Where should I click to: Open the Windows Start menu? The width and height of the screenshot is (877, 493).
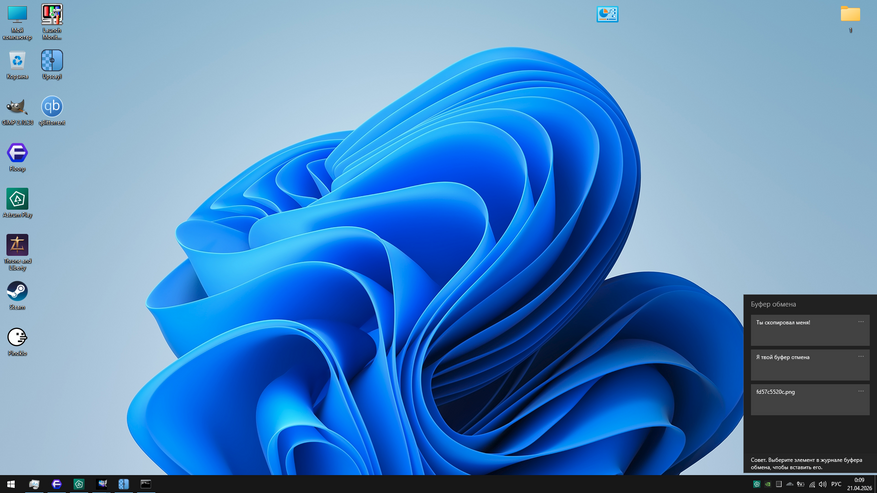point(11,484)
